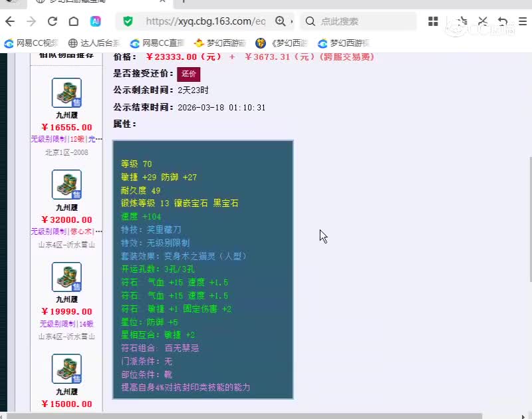Go to the browser home page
Image resolution: width=532 pixels, height=419 pixels.
74,21
